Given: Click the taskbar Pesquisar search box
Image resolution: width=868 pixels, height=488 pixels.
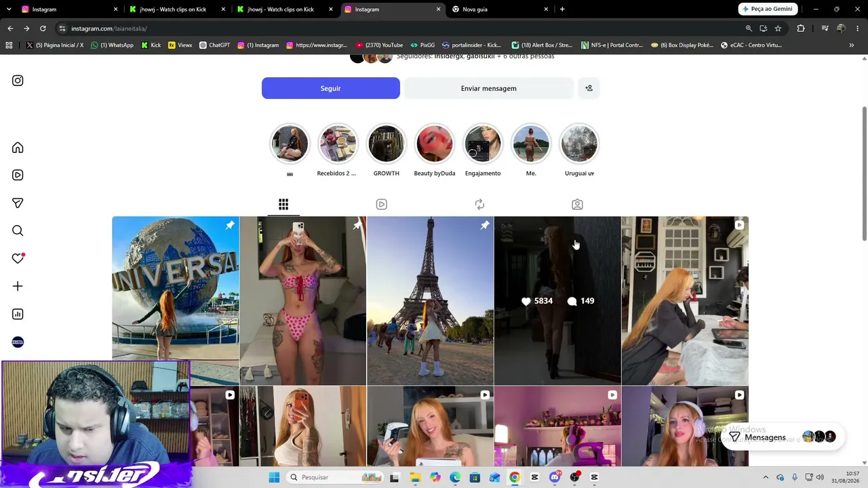Looking at the screenshot, I should click(336, 477).
